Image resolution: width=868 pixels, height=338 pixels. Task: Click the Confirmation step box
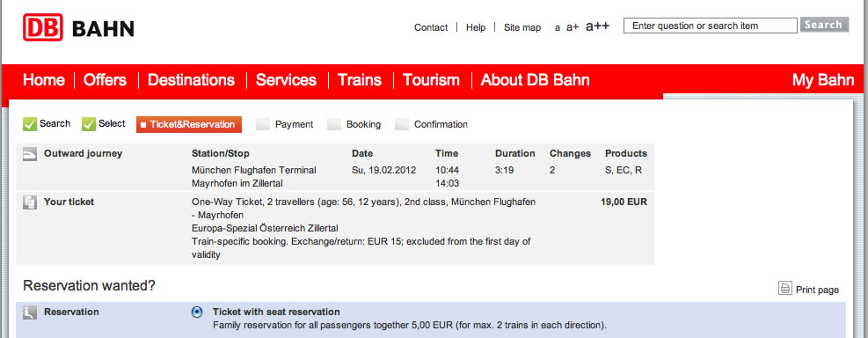tap(402, 125)
